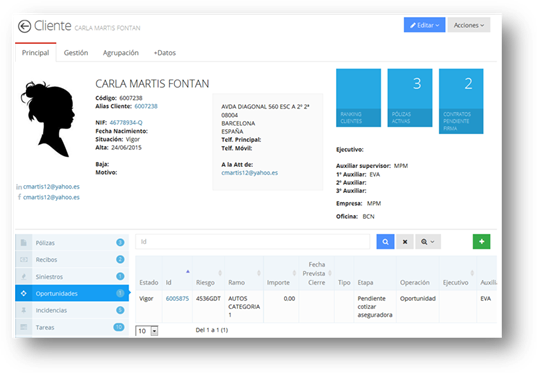This screenshot has width=537, height=373.
Task: Click the Tareas icon in sidebar
Action: (24, 327)
